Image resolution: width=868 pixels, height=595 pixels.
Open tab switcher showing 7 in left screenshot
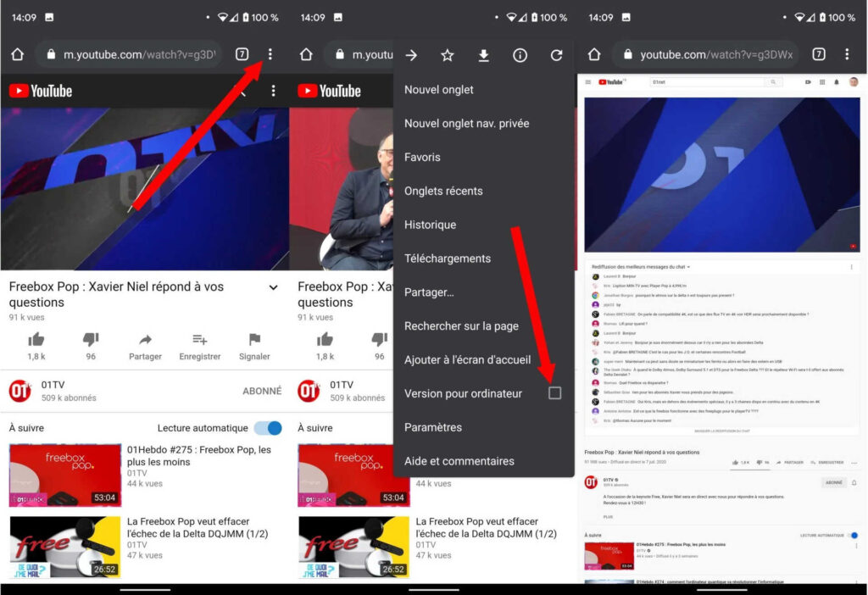pyautogui.click(x=242, y=54)
